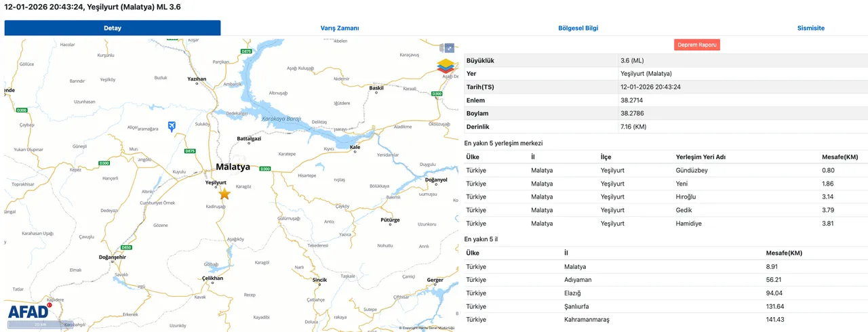The image size is (868, 332).
Task: Click the AFAD logo on the map
Action: (28, 312)
